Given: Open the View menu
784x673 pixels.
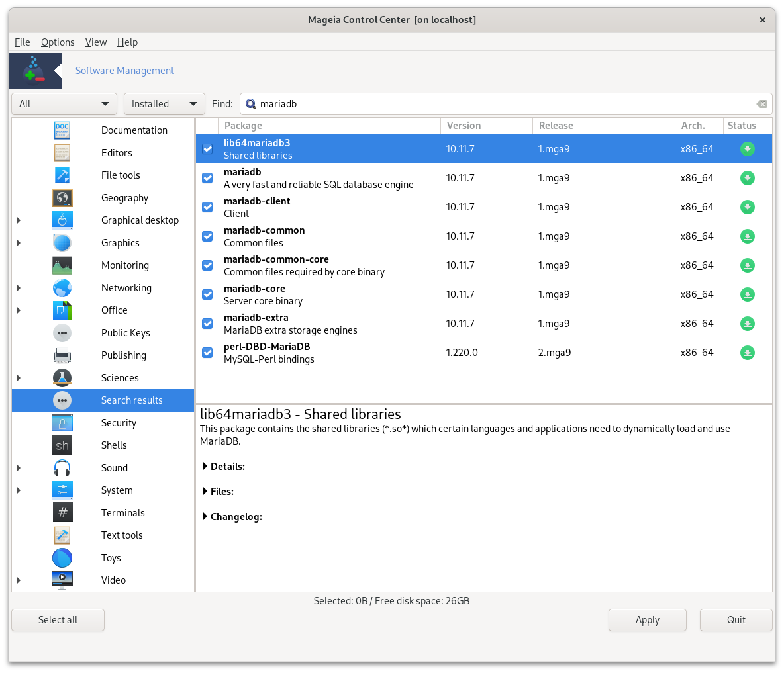Looking at the screenshot, I should (x=95, y=42).
